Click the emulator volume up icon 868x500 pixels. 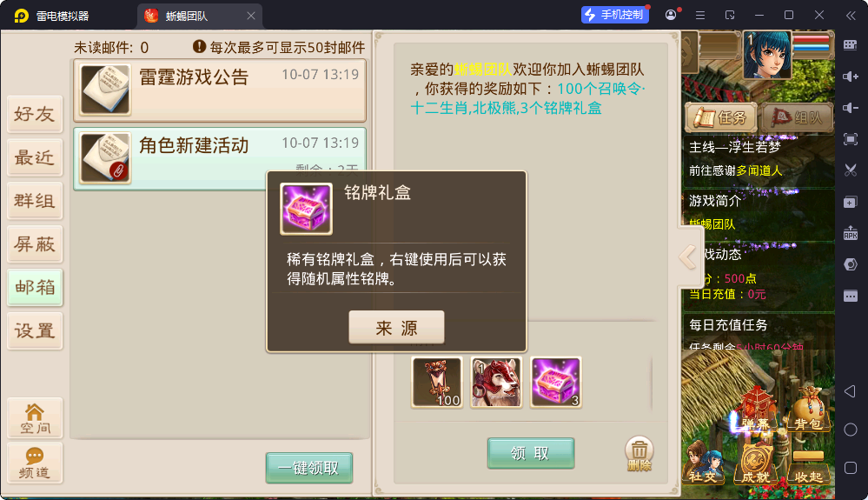click(851, 77)
